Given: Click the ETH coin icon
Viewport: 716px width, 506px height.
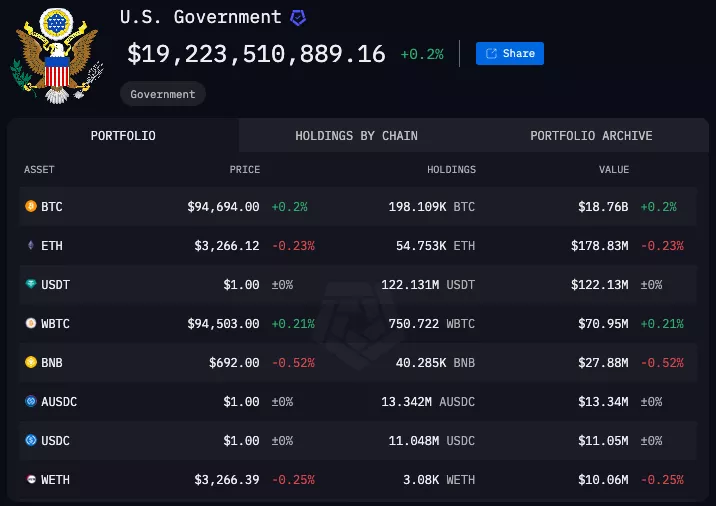Looking at the screenshot, I should point(30,246).
